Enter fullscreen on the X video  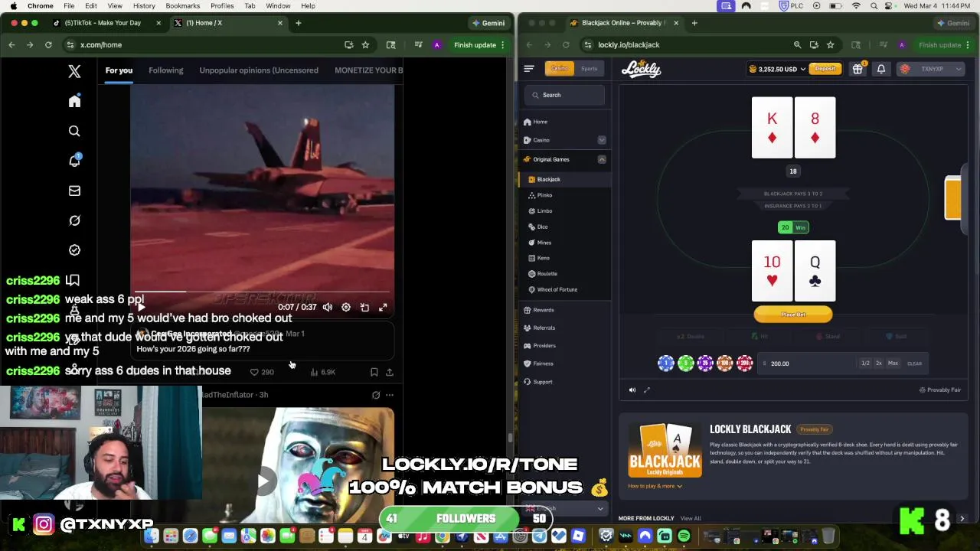pos(383,307)
